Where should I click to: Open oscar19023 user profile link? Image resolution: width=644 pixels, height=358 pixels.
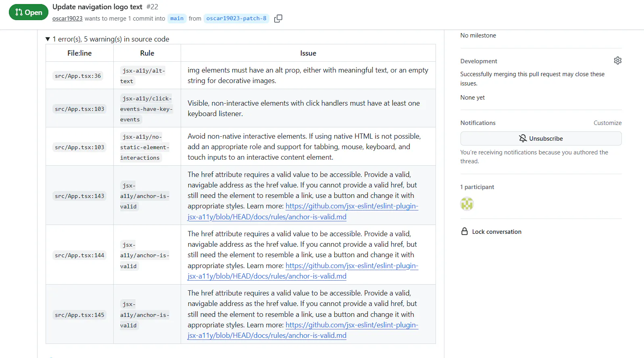[x=67, y=19]
